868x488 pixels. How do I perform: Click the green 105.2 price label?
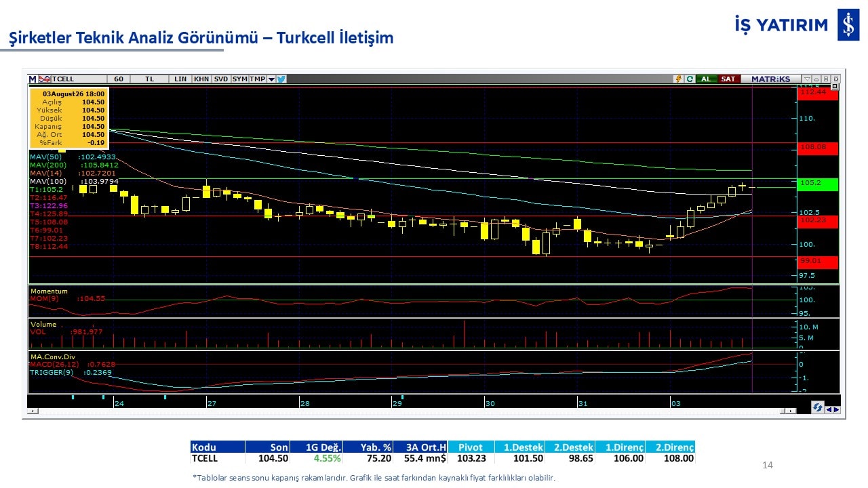pos(818,184)
